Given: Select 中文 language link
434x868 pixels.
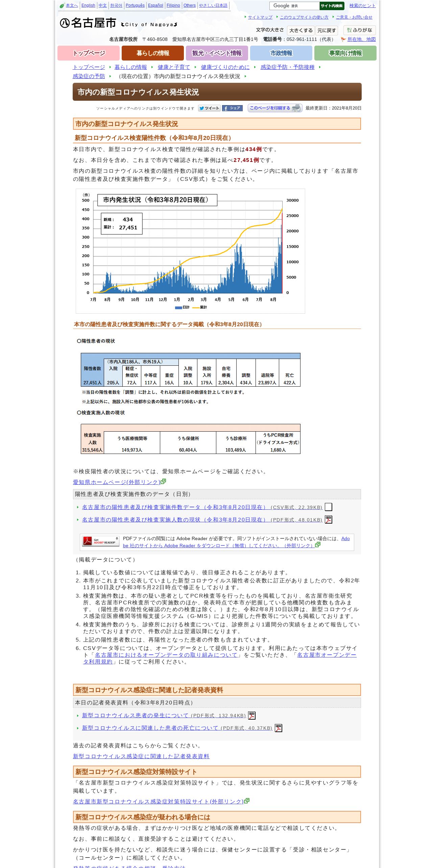Looking at the screenshot, I should pos(103,5).
